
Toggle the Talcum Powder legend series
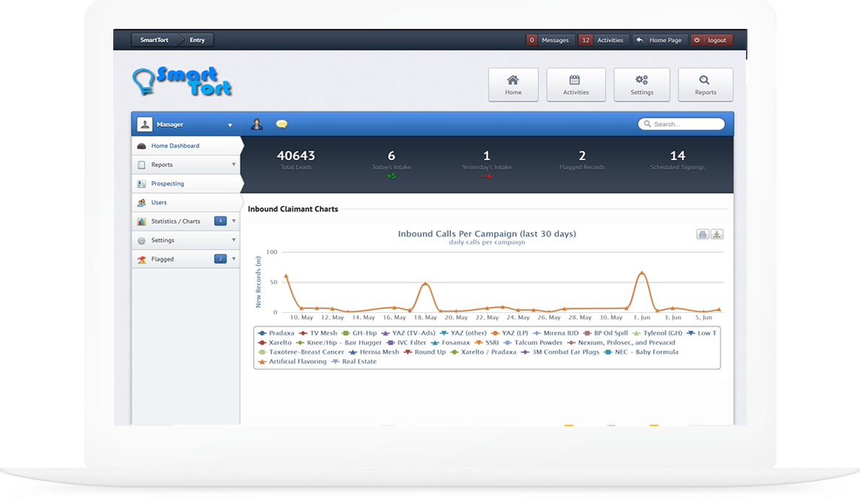pos(532,342)
